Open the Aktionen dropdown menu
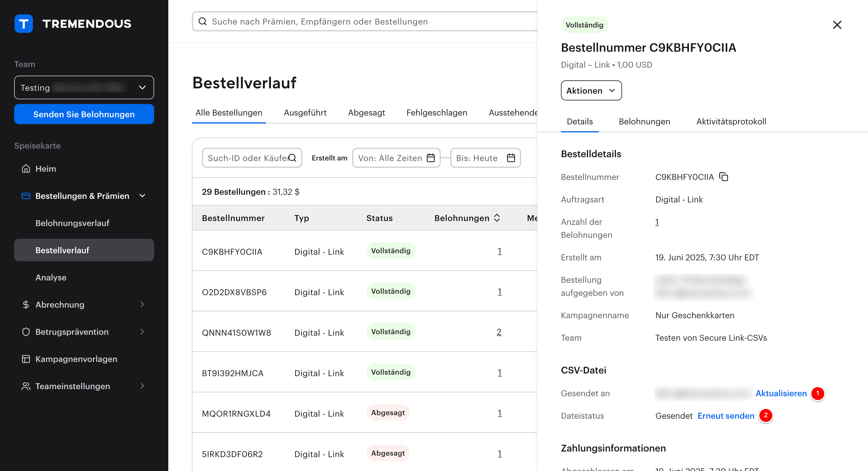 click(591, 90)
